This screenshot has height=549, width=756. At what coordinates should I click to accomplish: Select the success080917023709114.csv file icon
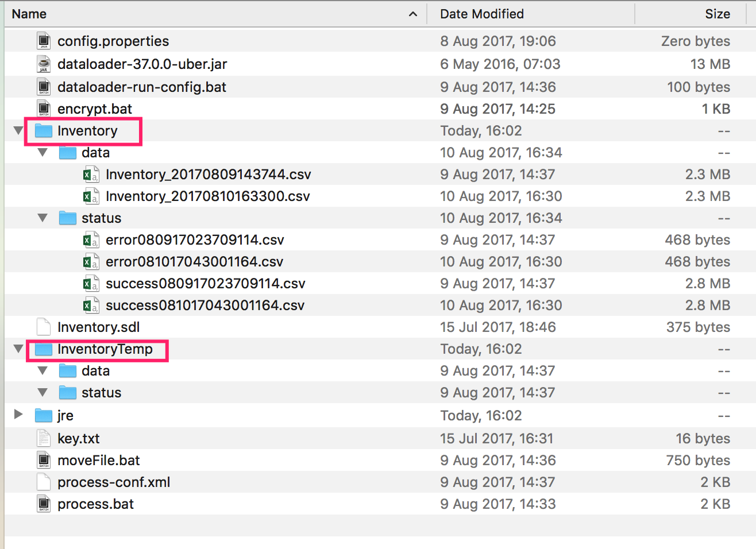91,284
